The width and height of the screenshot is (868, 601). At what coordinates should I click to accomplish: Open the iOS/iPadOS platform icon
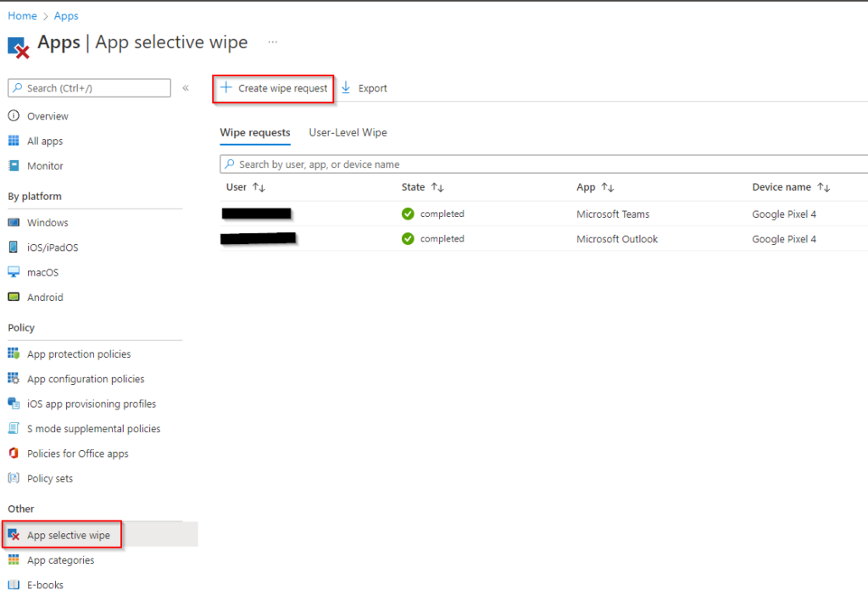[x=14, y=248]
